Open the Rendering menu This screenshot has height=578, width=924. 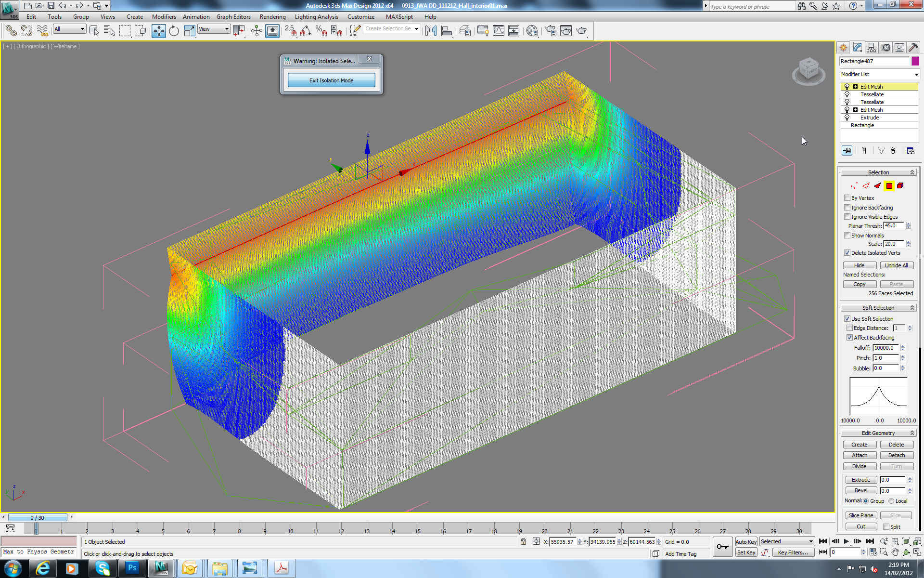273,16
